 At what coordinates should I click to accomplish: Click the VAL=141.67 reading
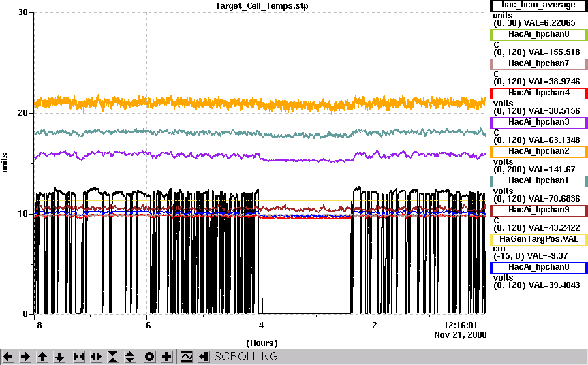(x=552, y=170)
